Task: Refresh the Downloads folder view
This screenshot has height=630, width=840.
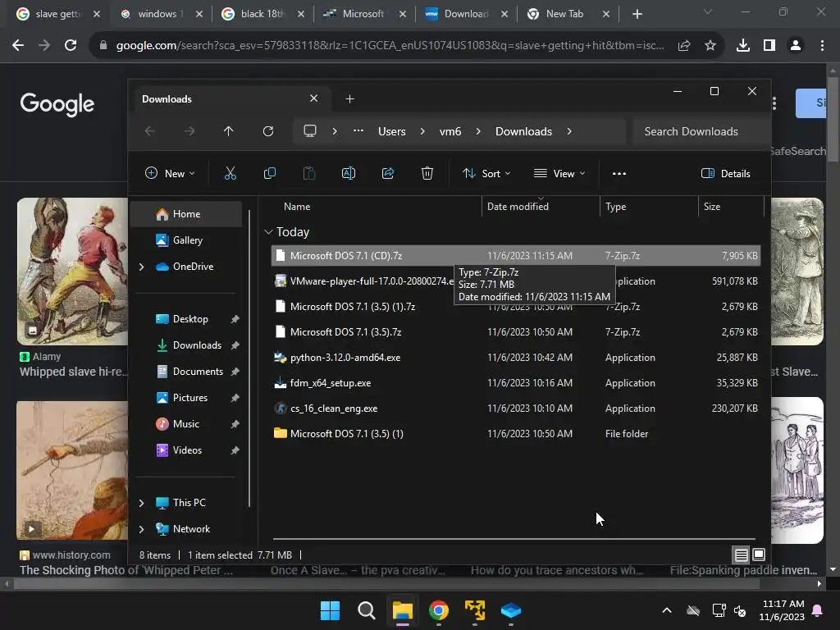Action: [x=268, y=131]
